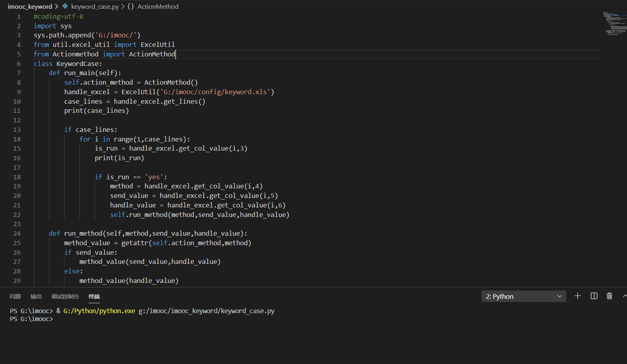Click the last 'PS G:\imooc>' terminal prompt
The width and height of the screenshot is (627, 364).
pyautogui.click(x=31, y=319)
